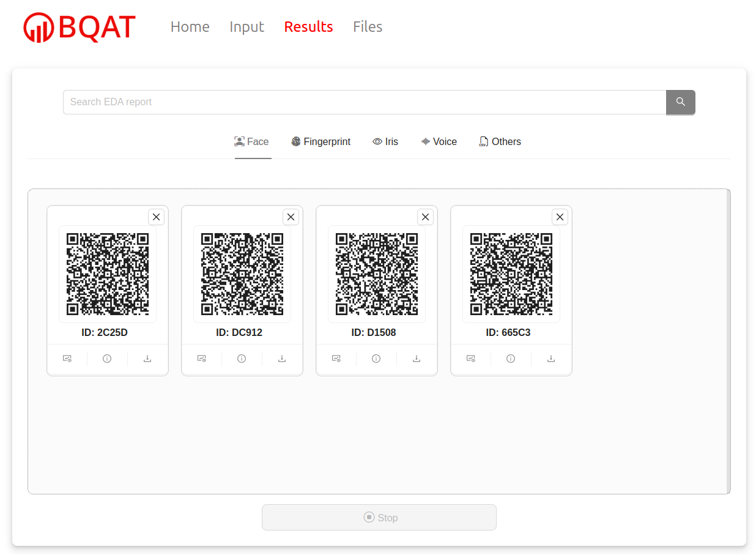Show info for report ID 2C25D
The height and width of the screenshot is (555, 756).
(x=107, y=359)
